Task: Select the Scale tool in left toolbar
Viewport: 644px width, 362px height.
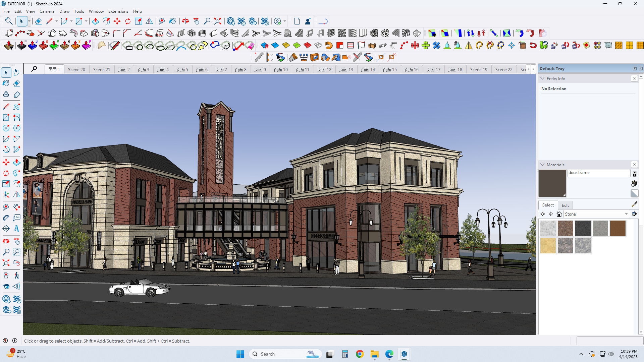Action: [x=6, y=184]
